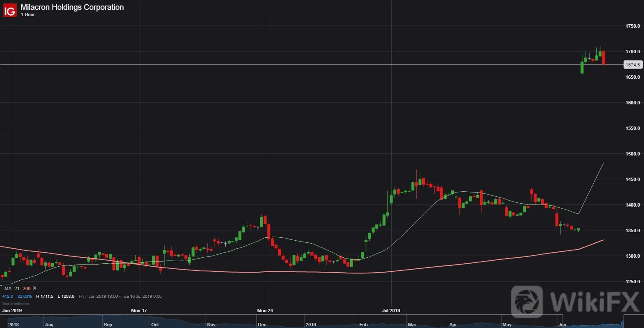Image resolution: width=644 pixels, height=328 pixels.
Task: Select the 1 Hour timeframe label
Action: [x=28, y=15]
